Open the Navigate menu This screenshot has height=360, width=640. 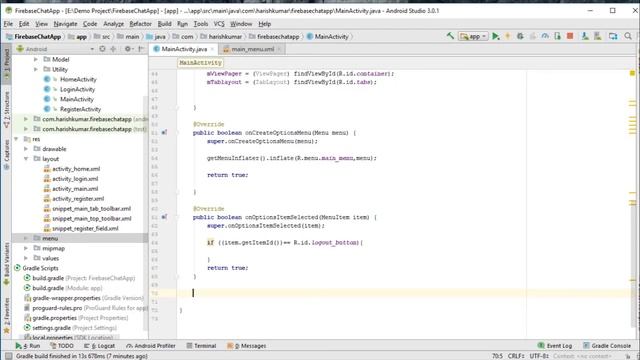(x=65, y=24)
